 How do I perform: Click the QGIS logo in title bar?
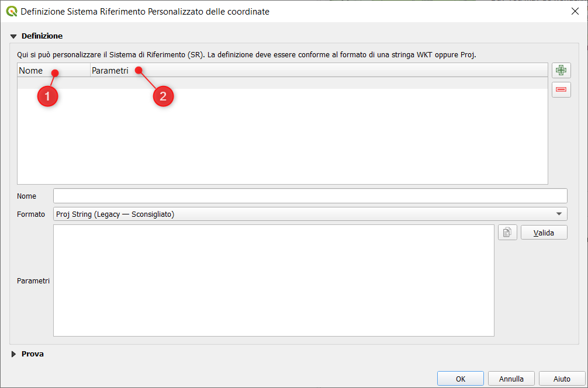coord(11,11)
